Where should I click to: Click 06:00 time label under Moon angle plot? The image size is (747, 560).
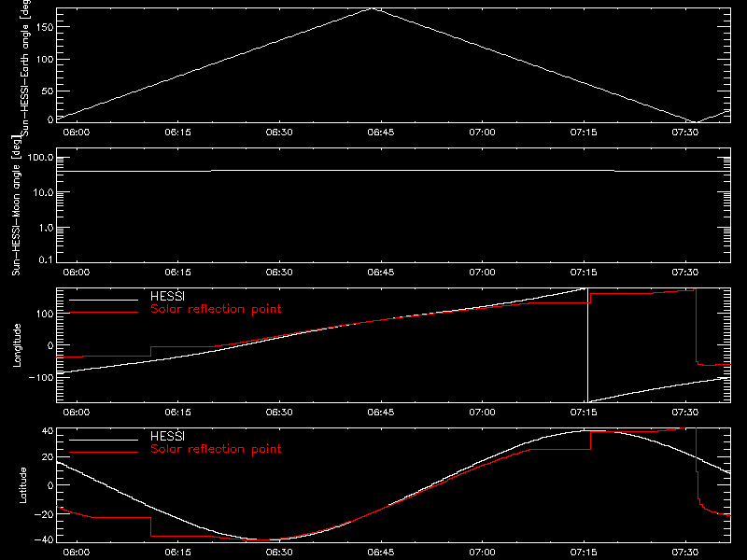coord(77,273)
